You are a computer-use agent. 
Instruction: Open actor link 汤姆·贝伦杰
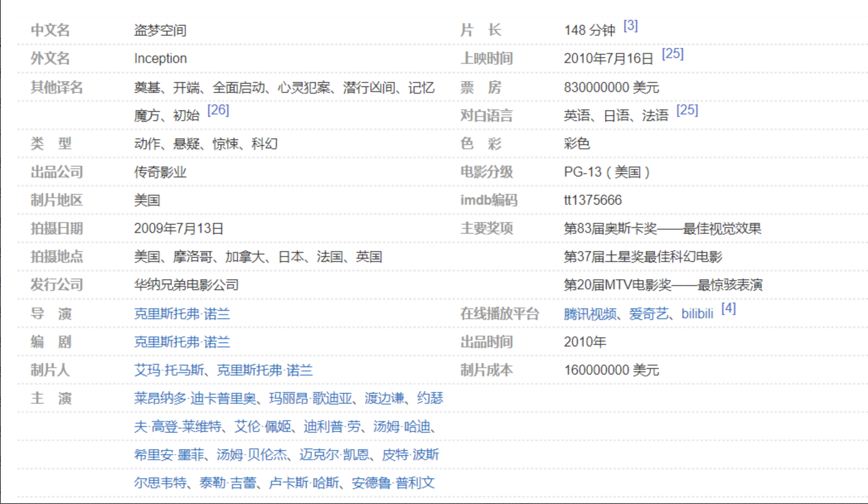tap(252, 455)
